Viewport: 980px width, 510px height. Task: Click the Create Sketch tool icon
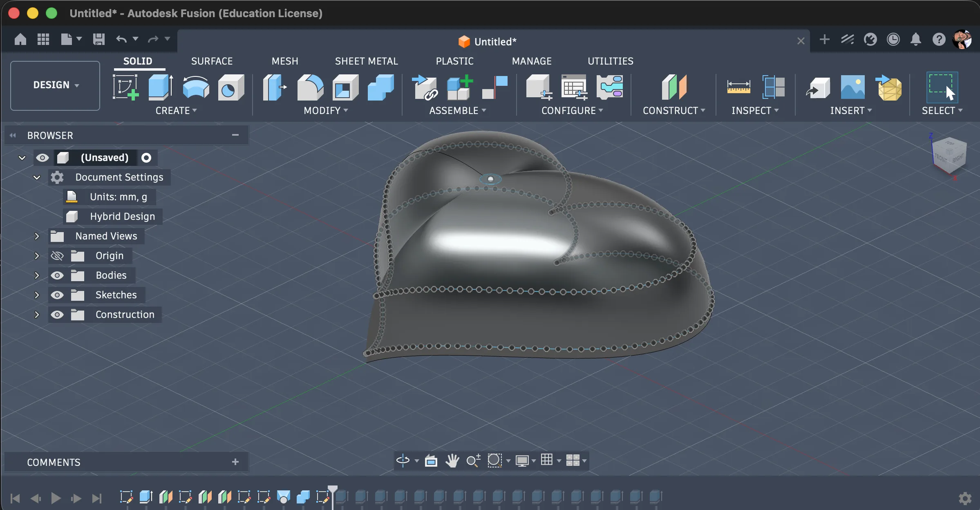[125, 87]
